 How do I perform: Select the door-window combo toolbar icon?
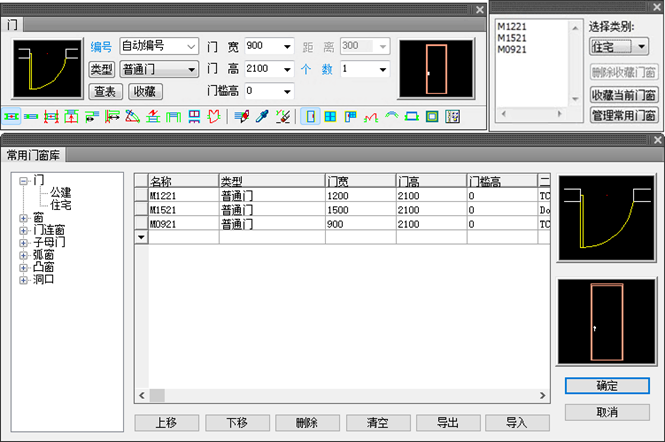351,116
